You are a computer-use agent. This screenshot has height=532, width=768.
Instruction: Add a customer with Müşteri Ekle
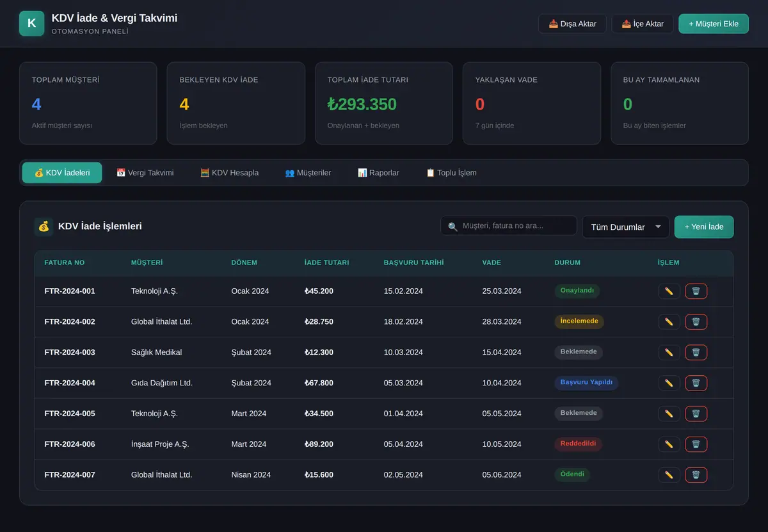(714, 24)
